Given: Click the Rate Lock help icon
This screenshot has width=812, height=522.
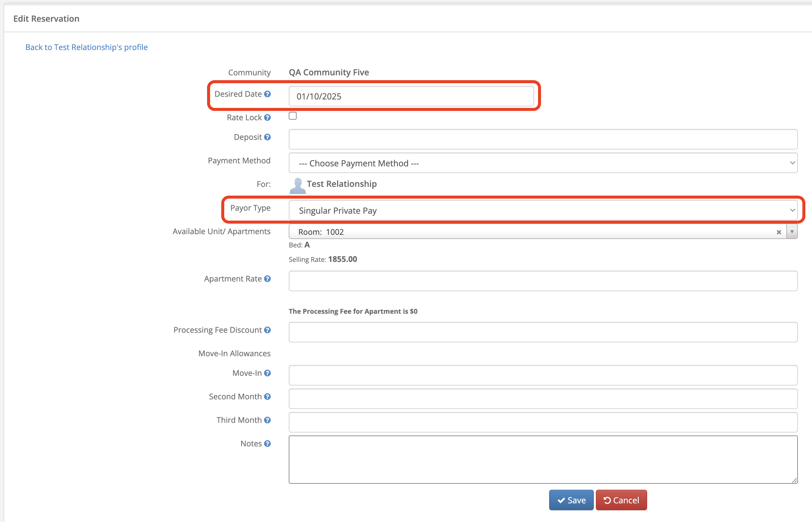Looking at the screenshot, I should click(267, 117).
